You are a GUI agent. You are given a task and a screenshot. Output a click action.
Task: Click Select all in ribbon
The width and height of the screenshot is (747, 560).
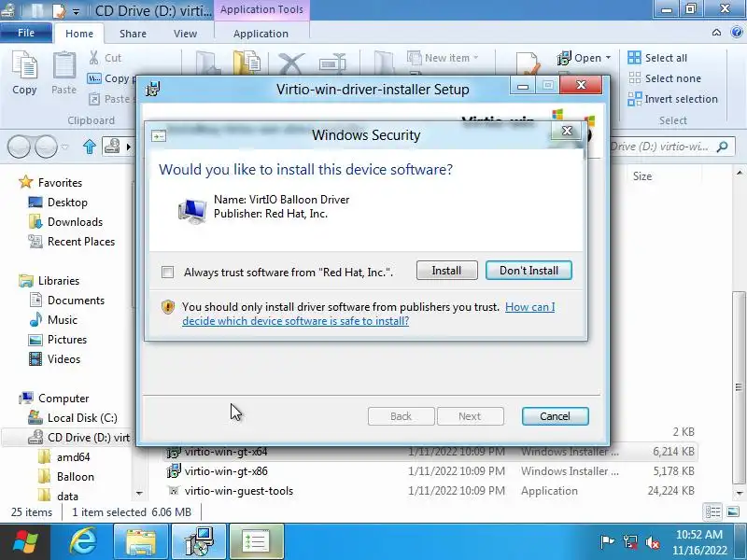point(657,58)
